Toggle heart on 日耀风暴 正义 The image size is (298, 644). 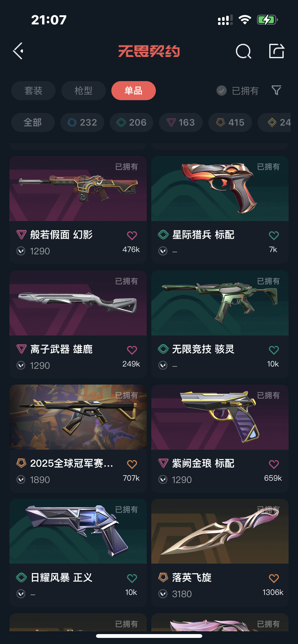(132, 578)
